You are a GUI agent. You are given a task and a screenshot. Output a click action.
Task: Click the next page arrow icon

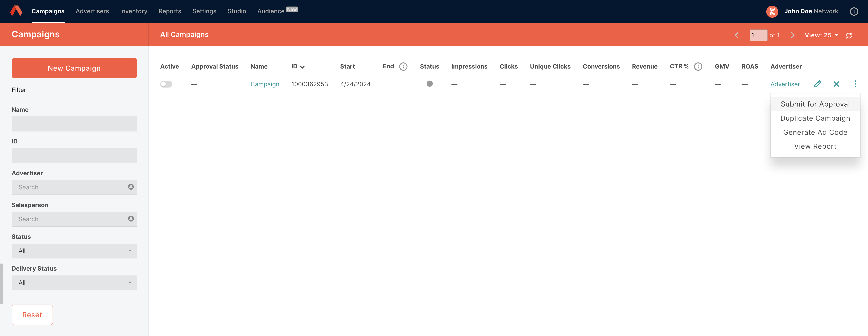pyautogui.click(x=793, y=34)
